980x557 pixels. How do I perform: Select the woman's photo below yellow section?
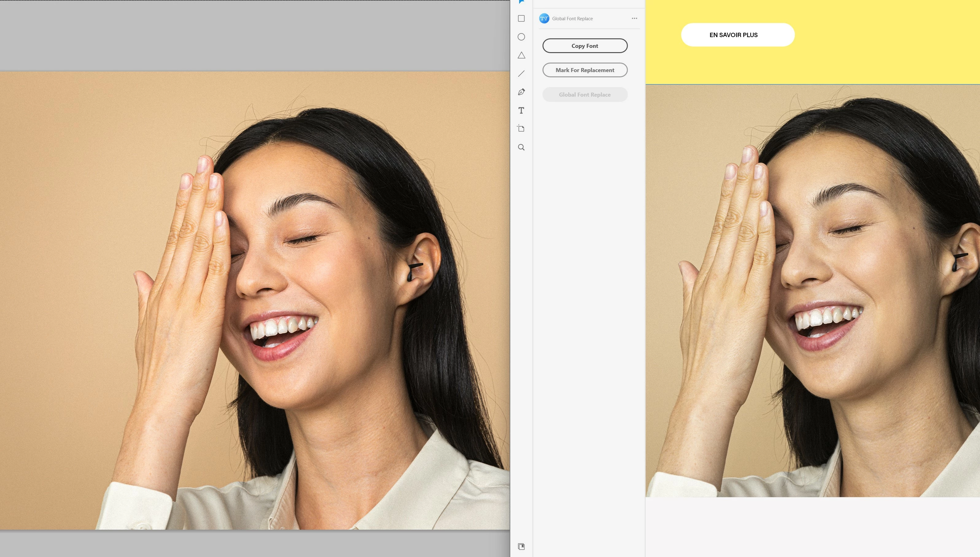[x=812, y=291]
